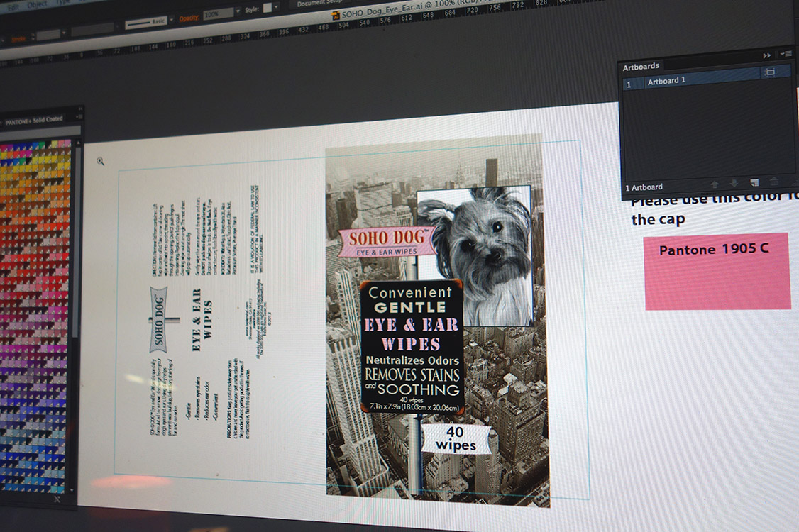Create a new artboard using New Artboard icon
Viewport: 799px width, 532px height.
click(x=754, y=182)
